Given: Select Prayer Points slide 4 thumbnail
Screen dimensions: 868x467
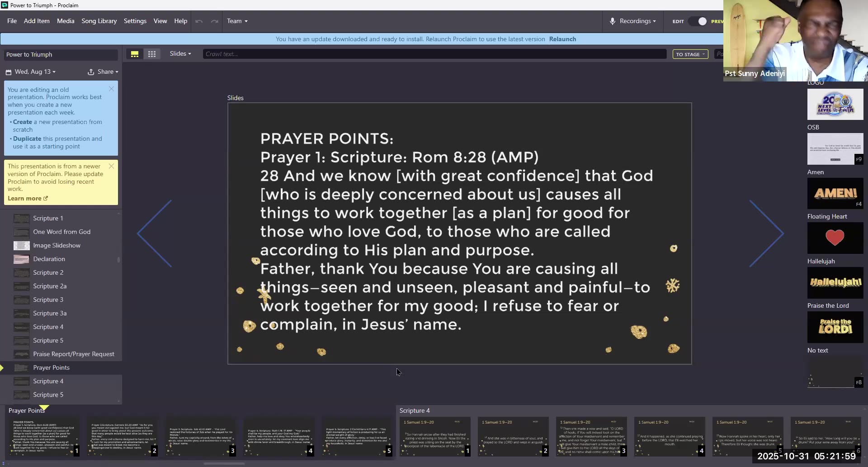Looking at the screenshot, I should pyautogui.click(x=278, y=437).
